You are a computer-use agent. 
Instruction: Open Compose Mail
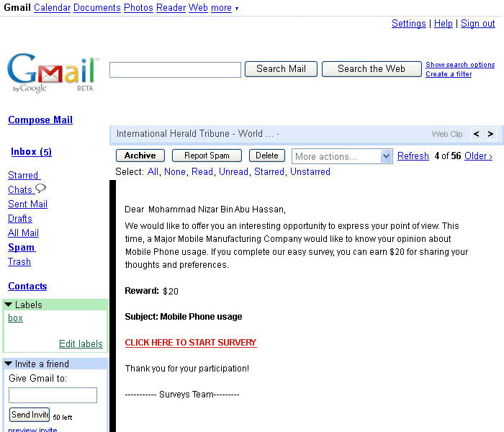(x=40, y=120)
